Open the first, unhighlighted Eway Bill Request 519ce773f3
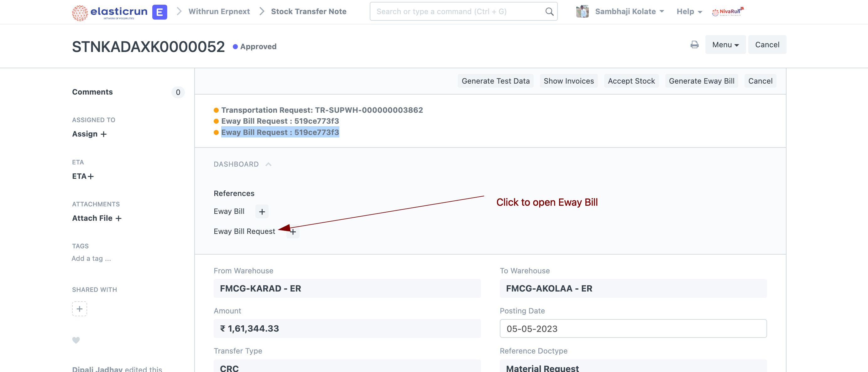Viewport: 868px width, 372px height. click(x=280, y=121)
